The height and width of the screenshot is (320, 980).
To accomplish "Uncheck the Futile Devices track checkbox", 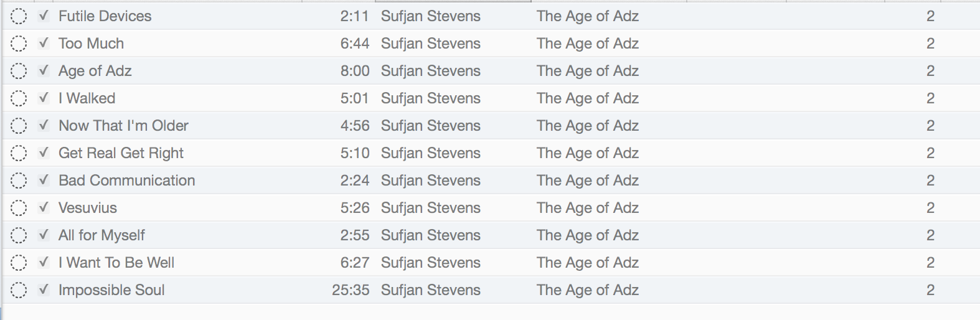I will pyautogui.click(x=44, y=16).
